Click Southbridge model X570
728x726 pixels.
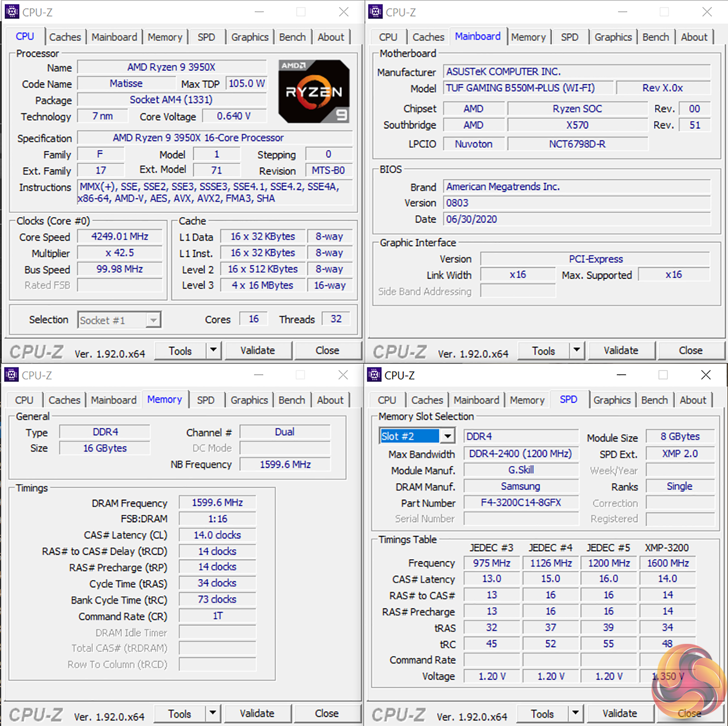[578, 125]
